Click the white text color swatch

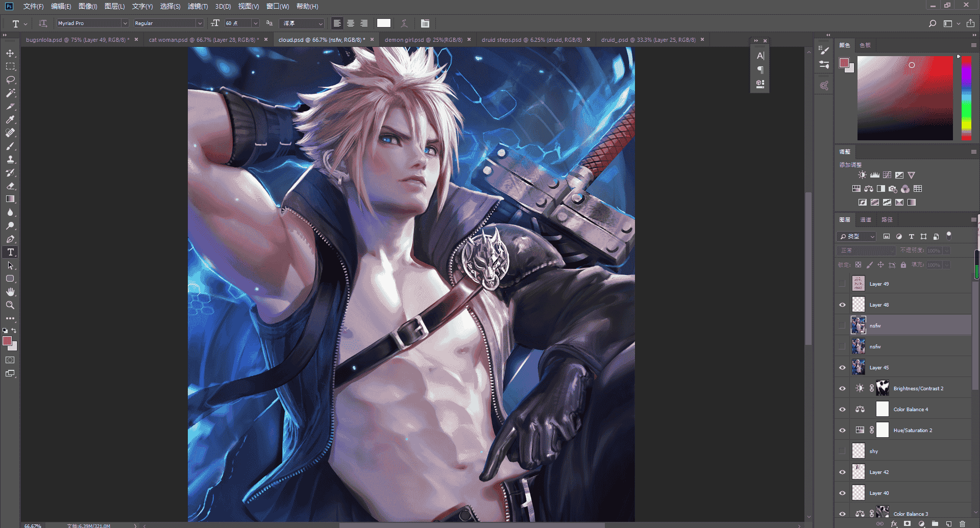coord(384,23)
